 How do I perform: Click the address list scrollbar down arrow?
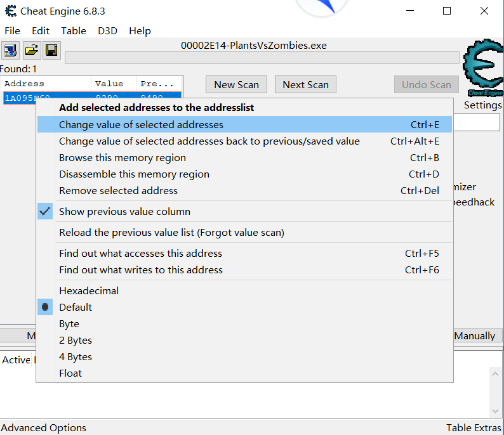tap(496, 410)
